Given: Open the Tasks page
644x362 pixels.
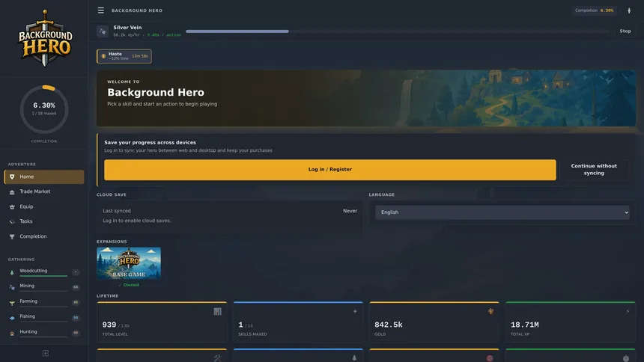Looking at the screenshot, I should (x=44, y=221).
